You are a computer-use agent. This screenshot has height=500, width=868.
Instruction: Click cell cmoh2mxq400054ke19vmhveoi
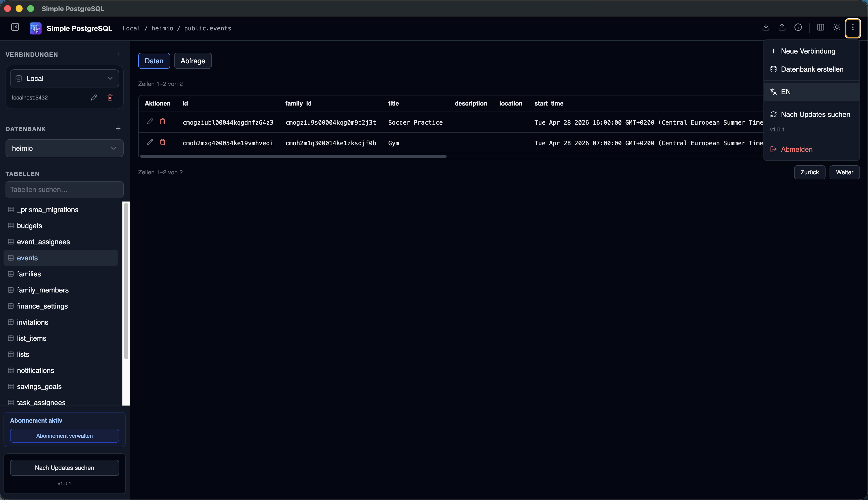228,143
